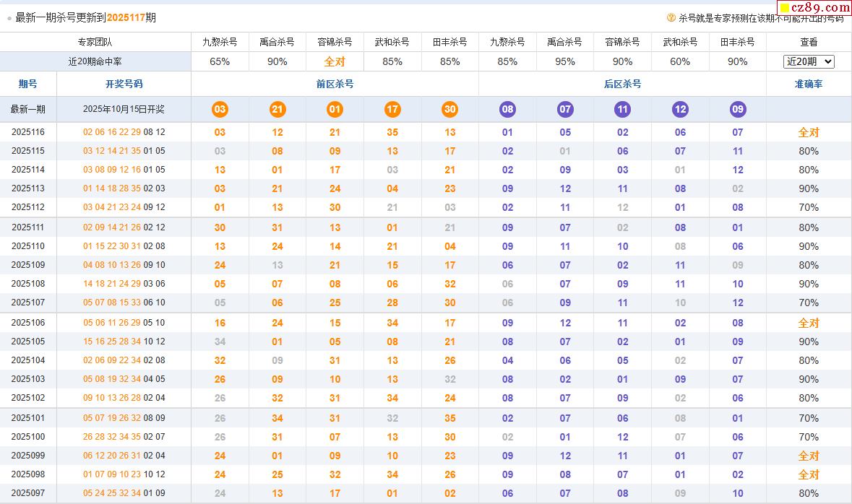Click the 后区杀号 column header
This screenshot has height=504, width=852.
coord(622,84)
